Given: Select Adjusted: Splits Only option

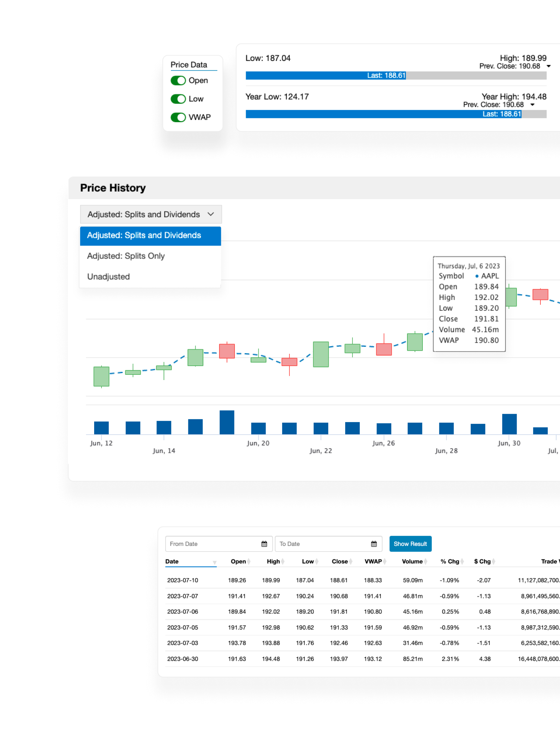Looking at the screenshot, I should click(126, 256).
